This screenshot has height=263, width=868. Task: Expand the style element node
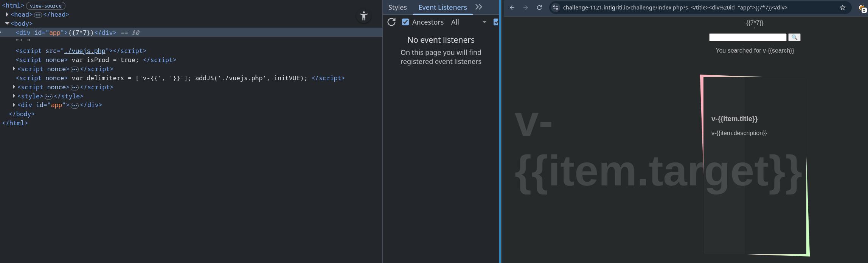click(x=14, y=96)
